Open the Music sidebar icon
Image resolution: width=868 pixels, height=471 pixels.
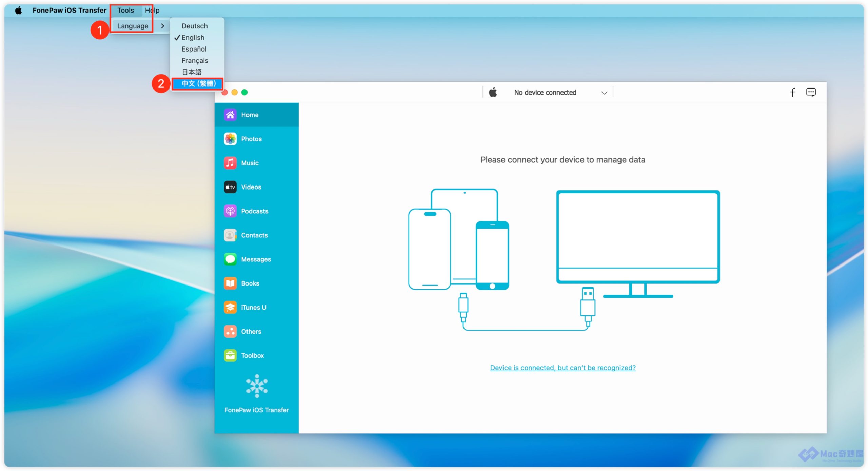[230, 163]
